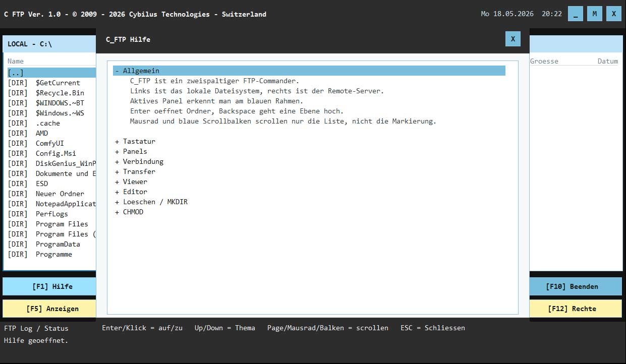Click the [F12] Rechte button
The image size is (626, 364).
[576, 309]
